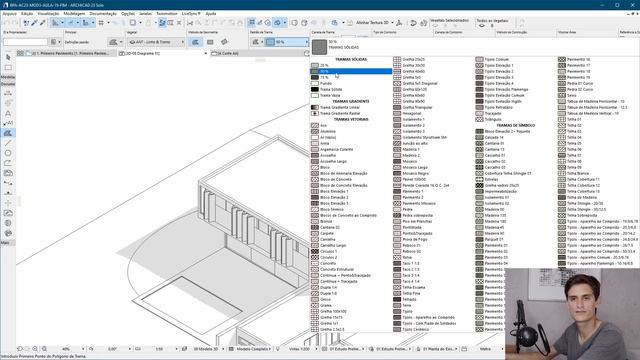The height and width of the screenshot is (360, 640).
Task: Select the polygon geometry method icon
Action: pos(196,42)
